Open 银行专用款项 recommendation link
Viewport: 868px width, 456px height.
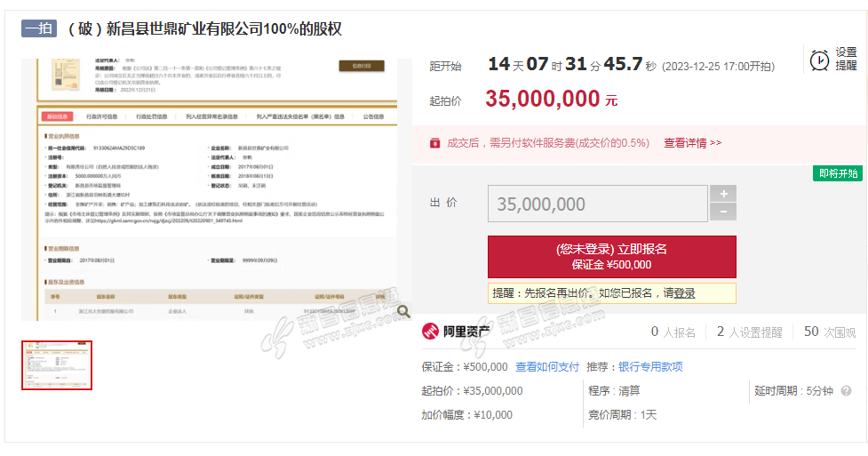point(650,366)
